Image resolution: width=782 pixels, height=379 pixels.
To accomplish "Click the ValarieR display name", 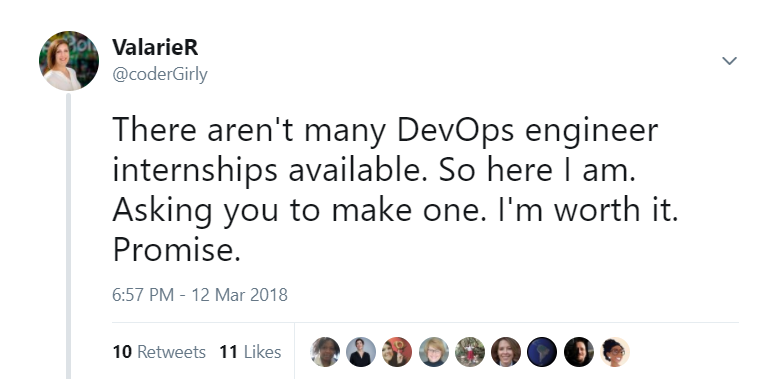I will pyautogui.click(x=155, y=47).
